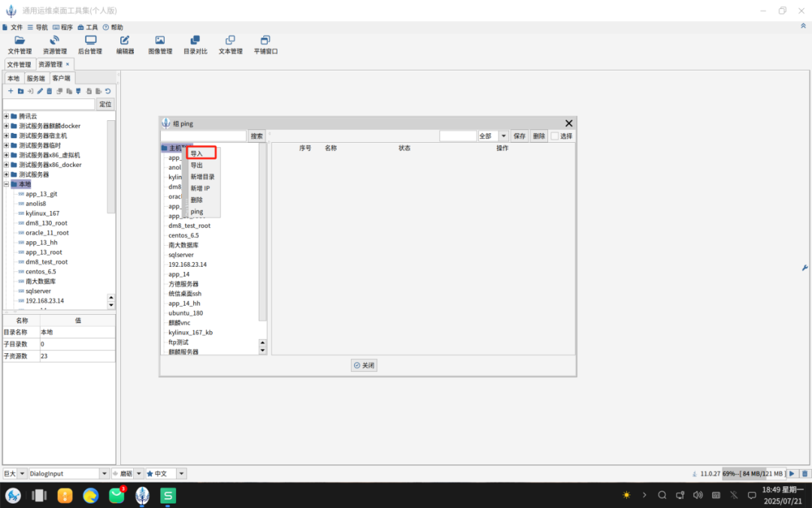Open 资源管理 in the top toolbar

(55, 45)
